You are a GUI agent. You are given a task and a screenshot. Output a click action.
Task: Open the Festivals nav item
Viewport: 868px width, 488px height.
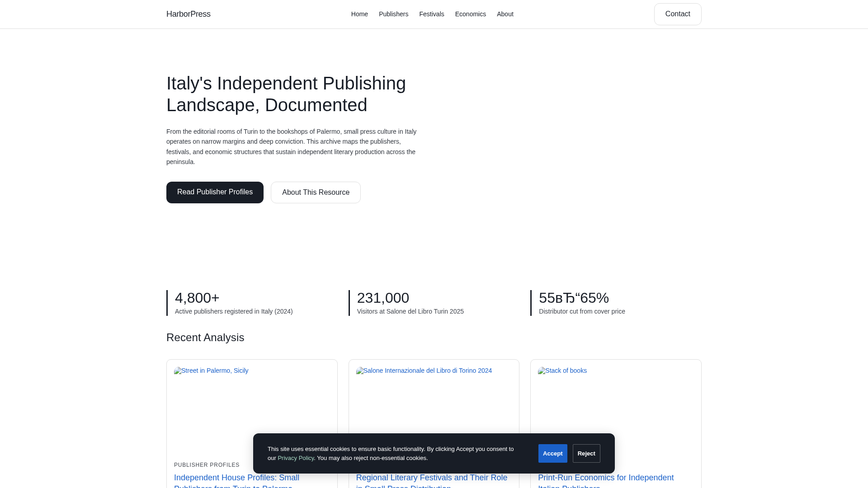coord(431,14)
